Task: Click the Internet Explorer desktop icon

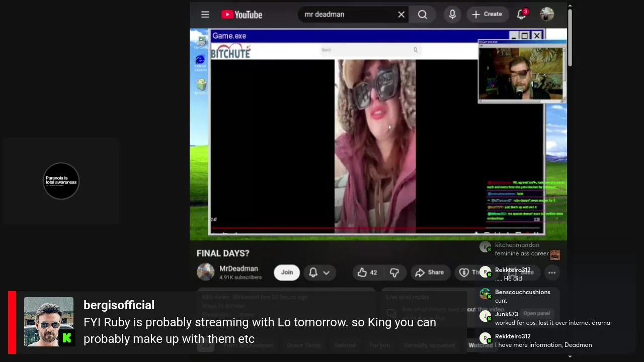Action: point(201,63)
